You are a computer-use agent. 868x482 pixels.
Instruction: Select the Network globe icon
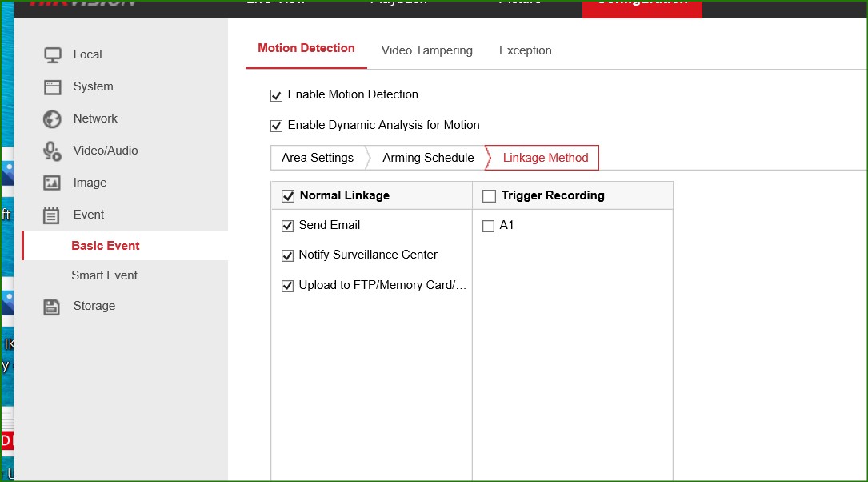(x=52, y=119)
